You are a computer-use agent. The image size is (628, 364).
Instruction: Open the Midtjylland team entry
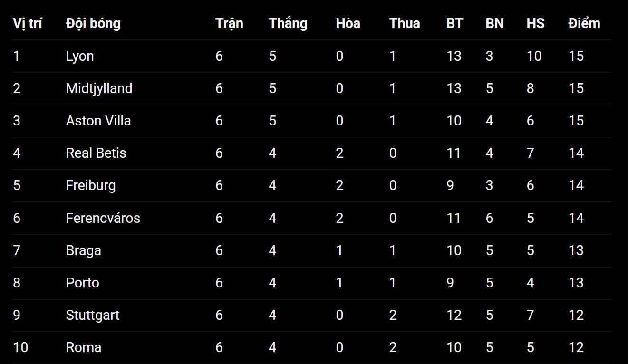(x=99, y=88)
